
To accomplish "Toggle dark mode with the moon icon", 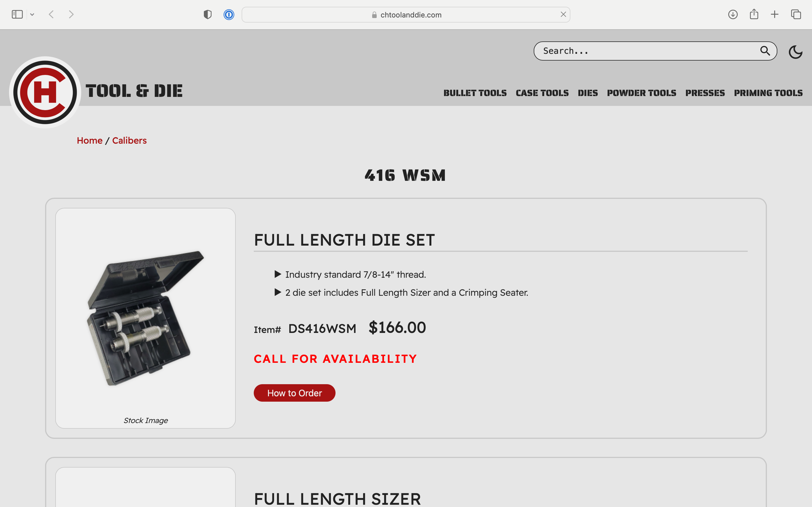I will (795, 52).
